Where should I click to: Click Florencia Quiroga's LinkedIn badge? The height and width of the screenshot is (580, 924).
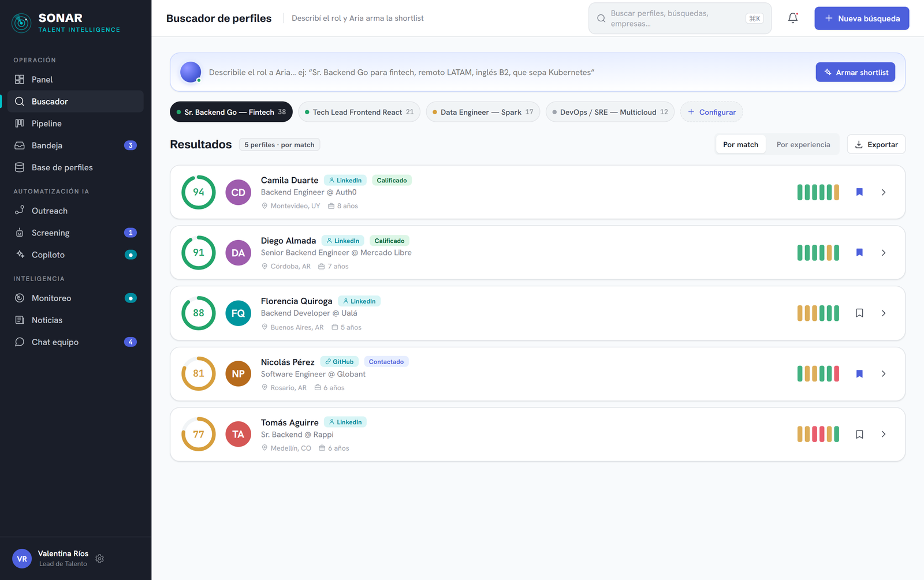click(x=359, y=301)
